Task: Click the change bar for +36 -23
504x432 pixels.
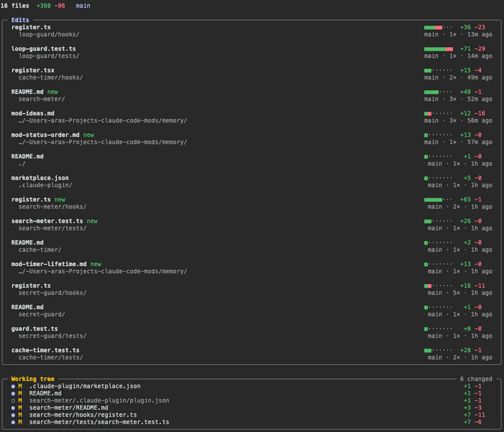Action: 438,27
